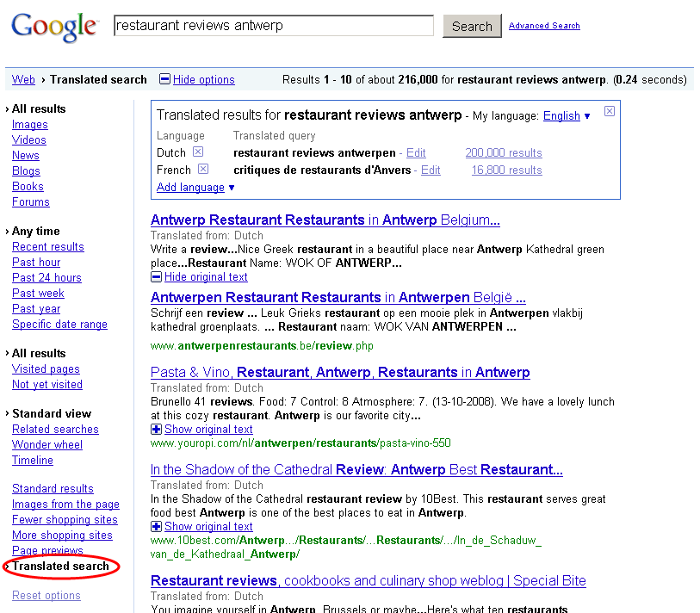The height and width of the screenshot is (613, 700).
Task: Select Standard results option
Action: click(53, 489)
